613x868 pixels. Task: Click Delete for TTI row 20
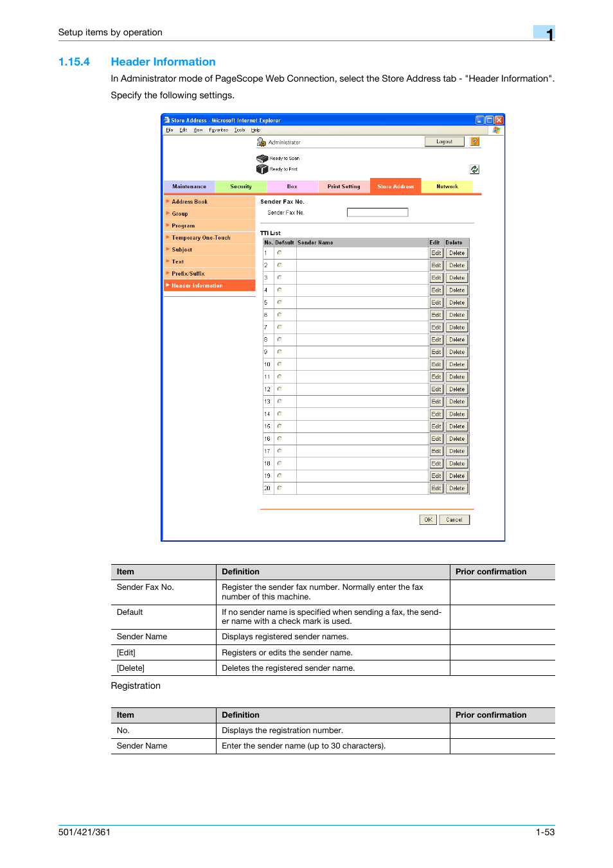457,488
